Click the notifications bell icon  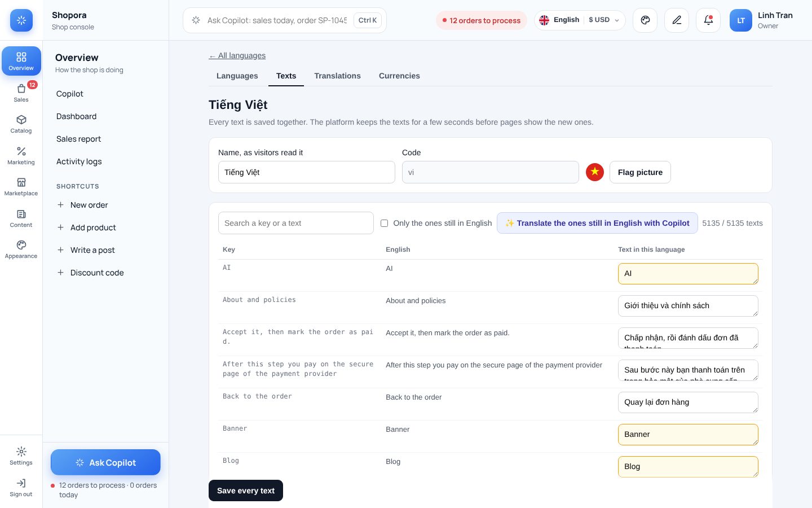[x=708, y=20]
